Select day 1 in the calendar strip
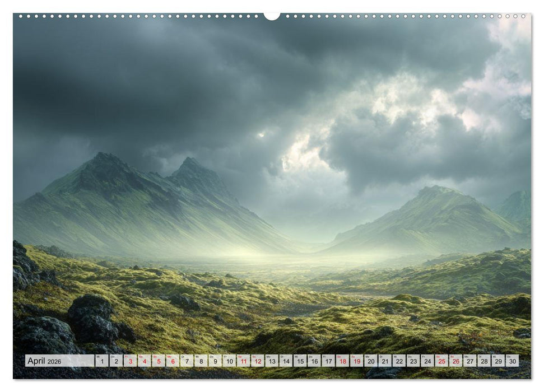The width and height of the screenshot is (544, 392). [x=101, y=361]
